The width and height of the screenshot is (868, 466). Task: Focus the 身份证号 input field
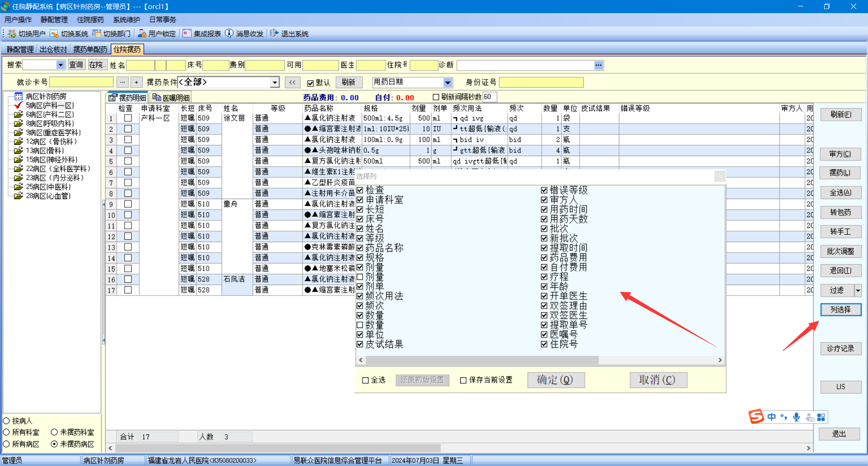click(541, 82)
